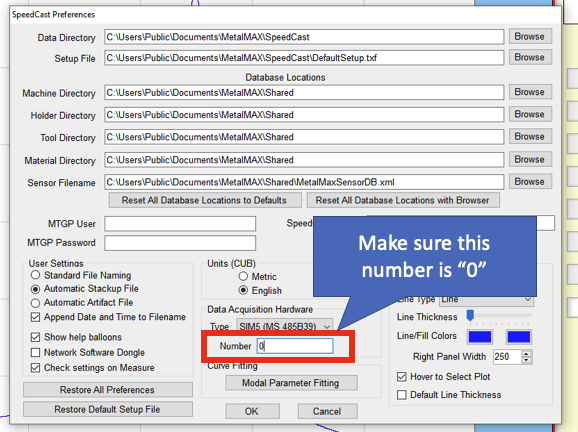This screenshot has width=578, height=432.
Task: Click the Material Directory path field
Action: click(304, 160)
